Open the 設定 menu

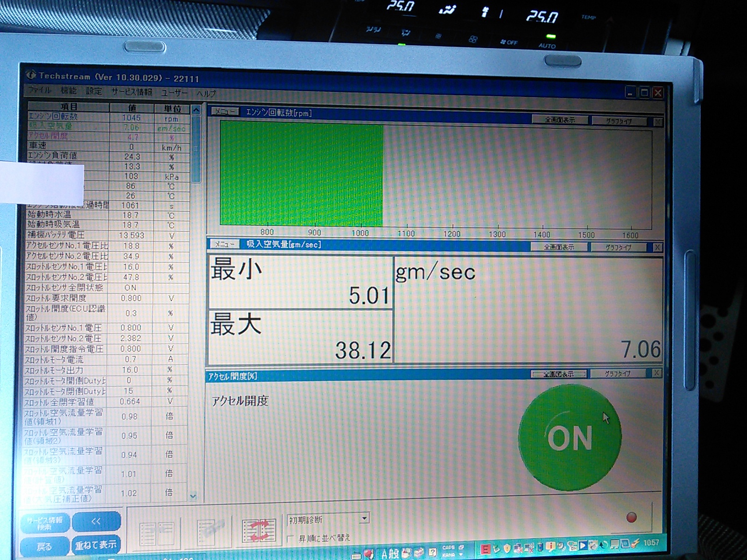click(93, 91)
